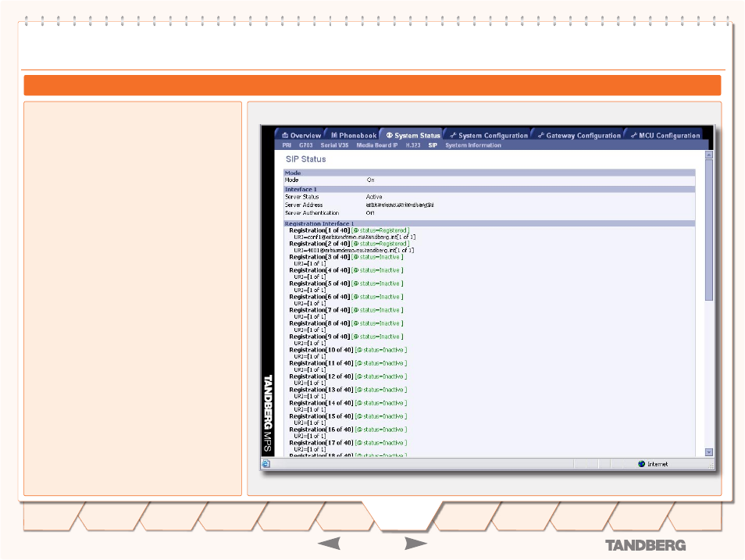Click the 'Registration[13 of 40]' row label

coord(321,391)
